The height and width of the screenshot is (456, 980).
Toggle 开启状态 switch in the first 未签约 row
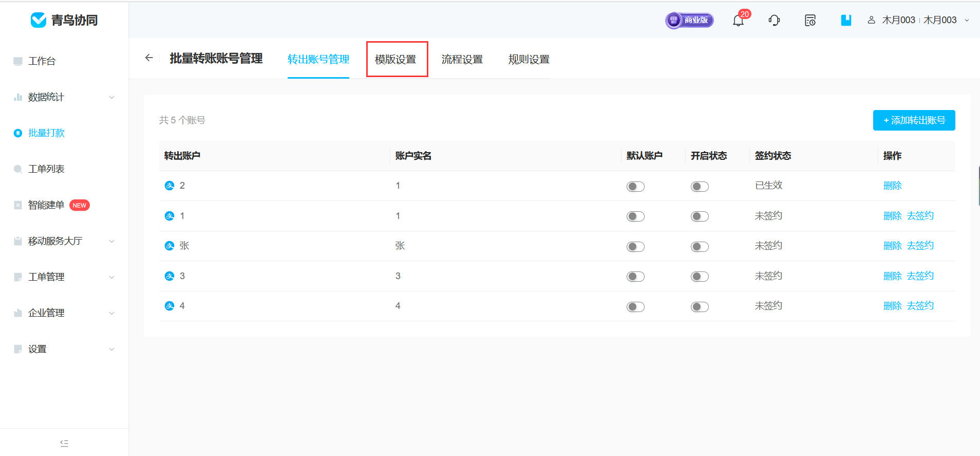700,216
